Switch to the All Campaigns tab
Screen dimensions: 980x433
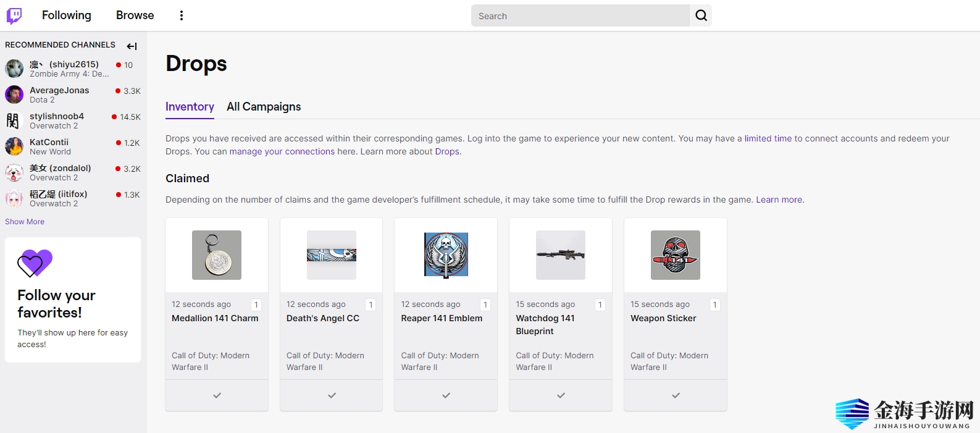click(264, 107)
